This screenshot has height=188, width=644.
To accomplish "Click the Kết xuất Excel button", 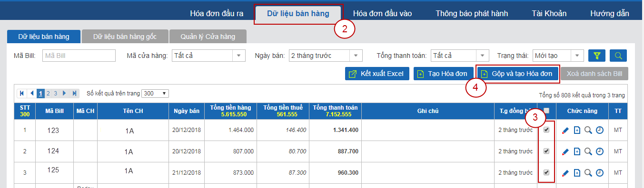I will [x=377, y=74].
